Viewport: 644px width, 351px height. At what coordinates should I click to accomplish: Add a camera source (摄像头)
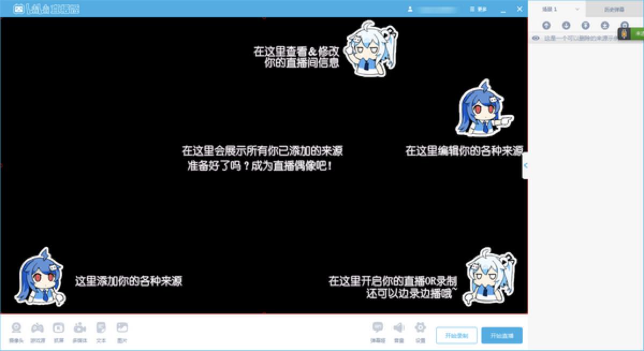point(16,331)
